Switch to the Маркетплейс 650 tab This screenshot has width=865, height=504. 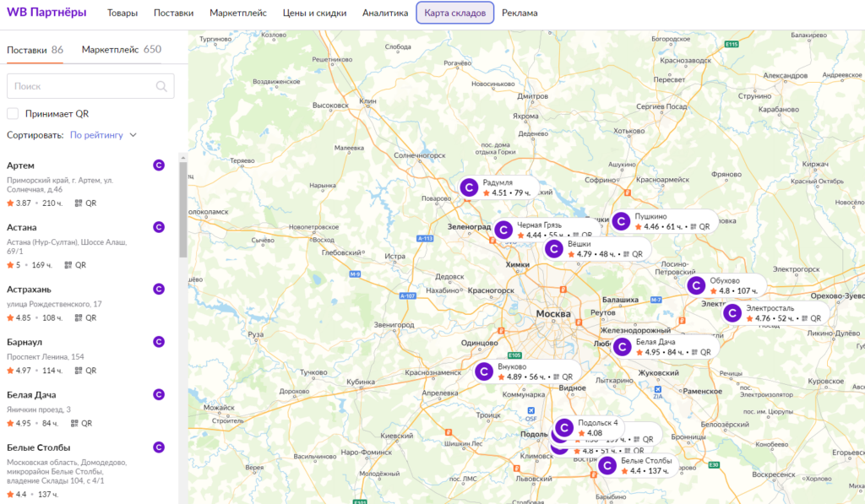click(122, 50)
